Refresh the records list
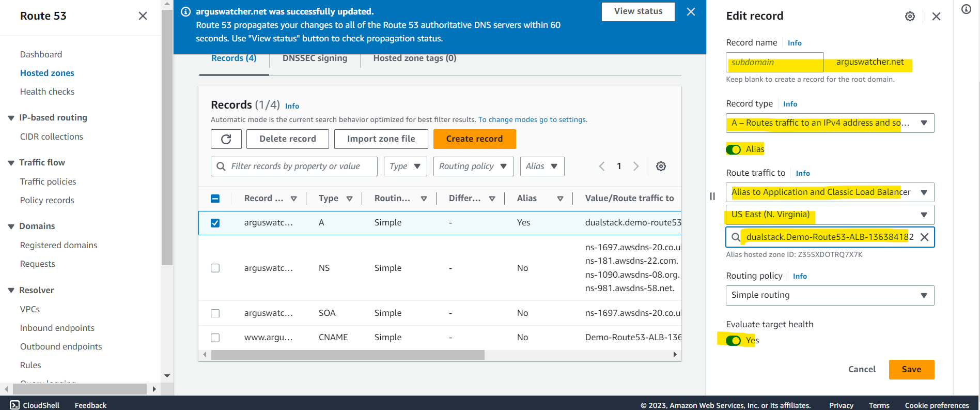The image size is (980, 410). [226, 139]
